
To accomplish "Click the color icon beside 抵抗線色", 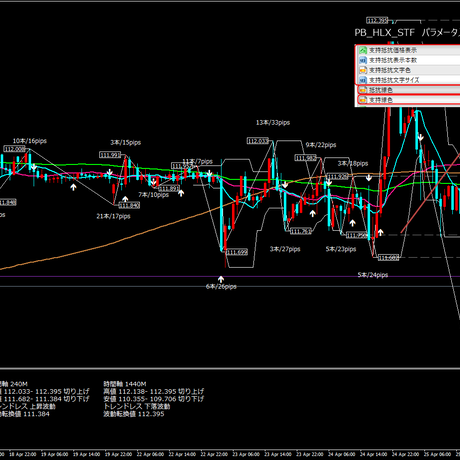I will 363,90.
